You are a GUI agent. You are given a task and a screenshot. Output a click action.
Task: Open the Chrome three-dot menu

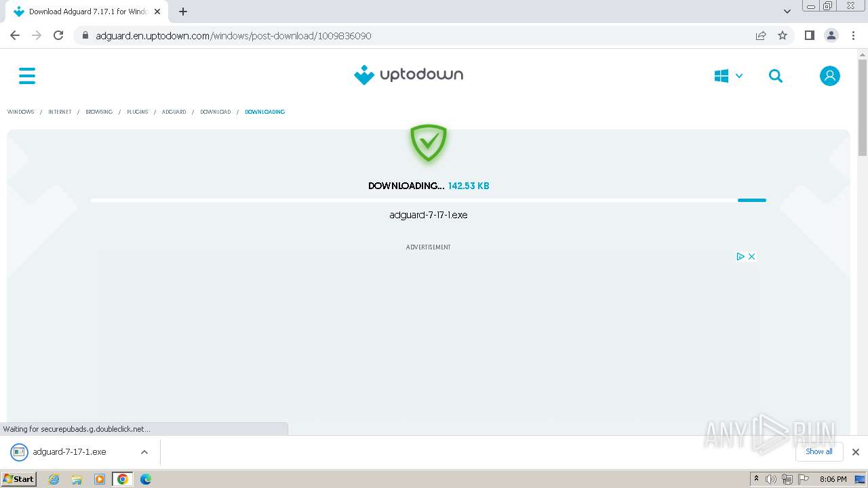853,35
